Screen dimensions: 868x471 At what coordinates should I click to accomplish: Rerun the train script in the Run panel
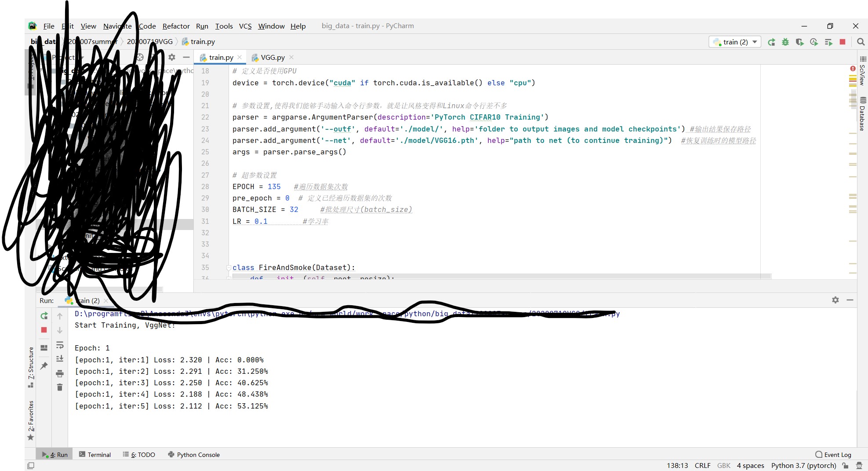point(44,316)
